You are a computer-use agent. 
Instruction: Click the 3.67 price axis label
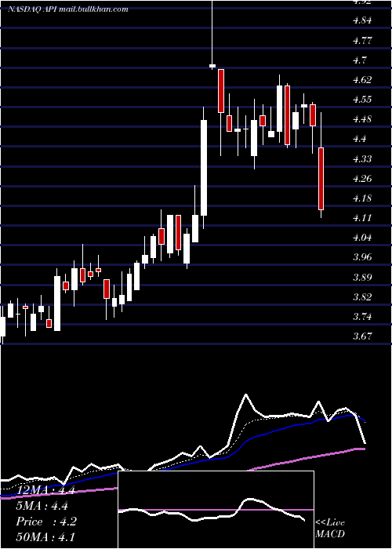[x=362, y=336]
